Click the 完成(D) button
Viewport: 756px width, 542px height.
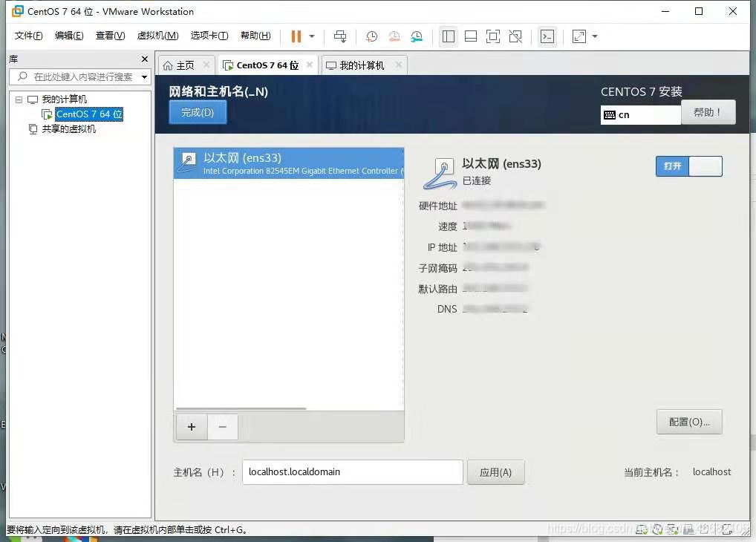(x=197, y=111)
